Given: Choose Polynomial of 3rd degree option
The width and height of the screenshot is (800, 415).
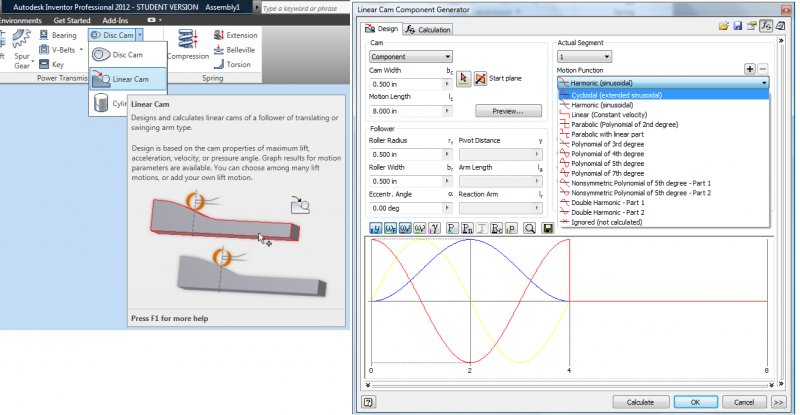Looking at the screenshot, I should coord(663,144).
